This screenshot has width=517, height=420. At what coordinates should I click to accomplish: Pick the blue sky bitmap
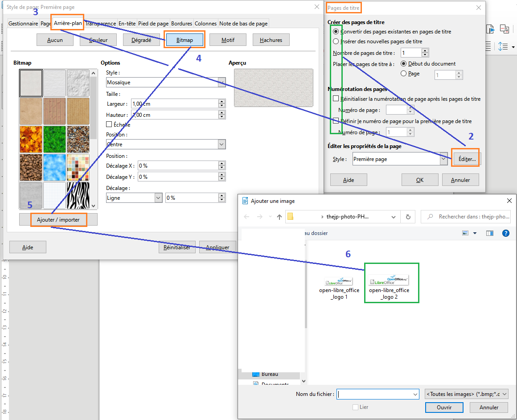54,167
